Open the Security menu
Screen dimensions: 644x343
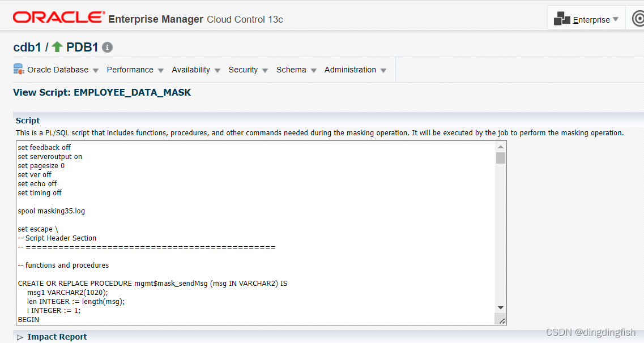click(243, 70)
